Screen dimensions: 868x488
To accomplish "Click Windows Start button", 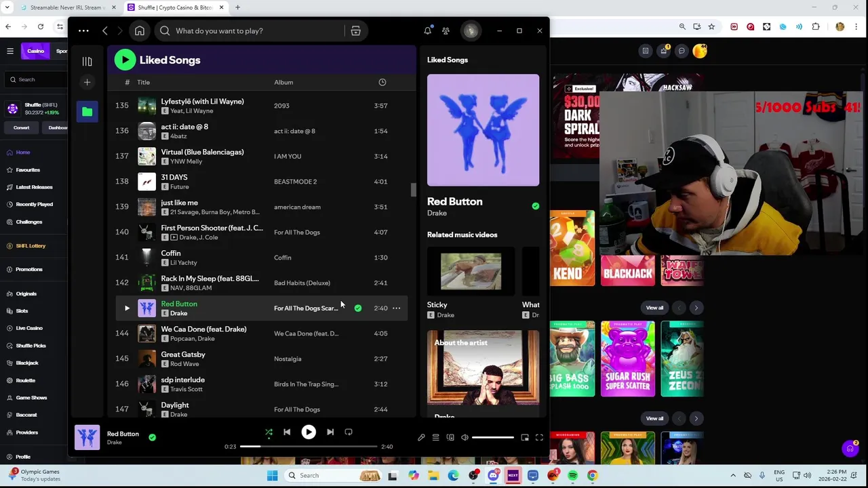I will [x=272, y=476].
